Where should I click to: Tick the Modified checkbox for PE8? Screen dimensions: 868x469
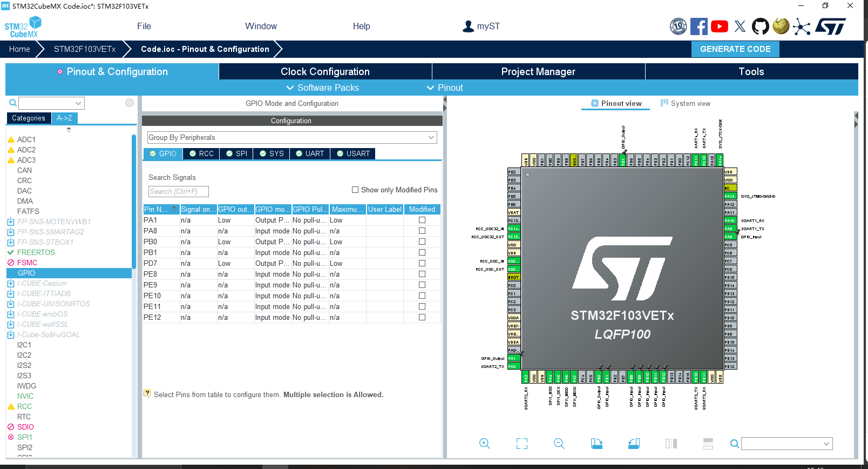coord(422,274)
